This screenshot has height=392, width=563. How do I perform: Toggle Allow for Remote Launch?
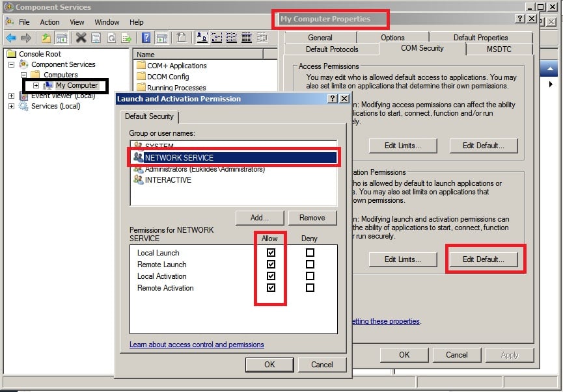click(271, 265)
